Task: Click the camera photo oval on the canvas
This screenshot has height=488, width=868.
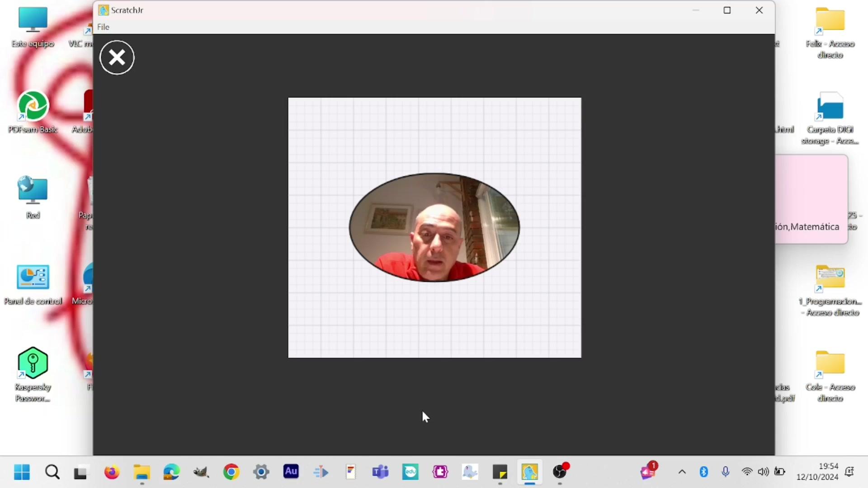Action: coord(434,227)
